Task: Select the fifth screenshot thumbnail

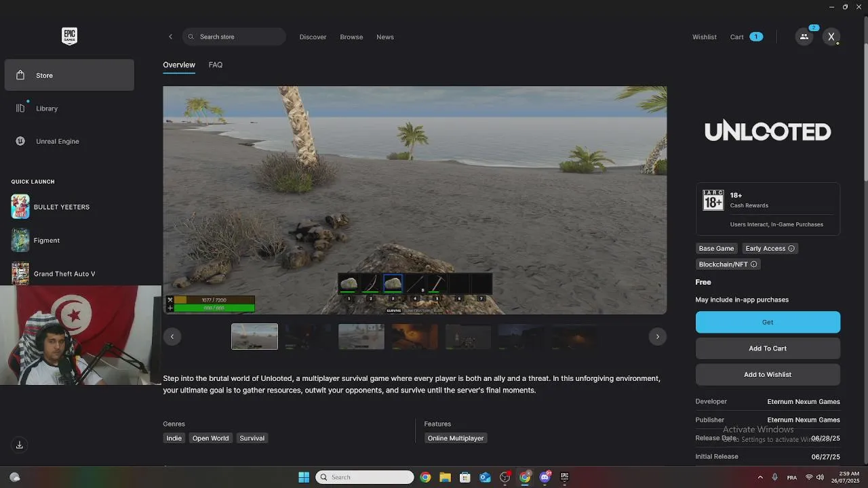Action: [x=469, y=337]
